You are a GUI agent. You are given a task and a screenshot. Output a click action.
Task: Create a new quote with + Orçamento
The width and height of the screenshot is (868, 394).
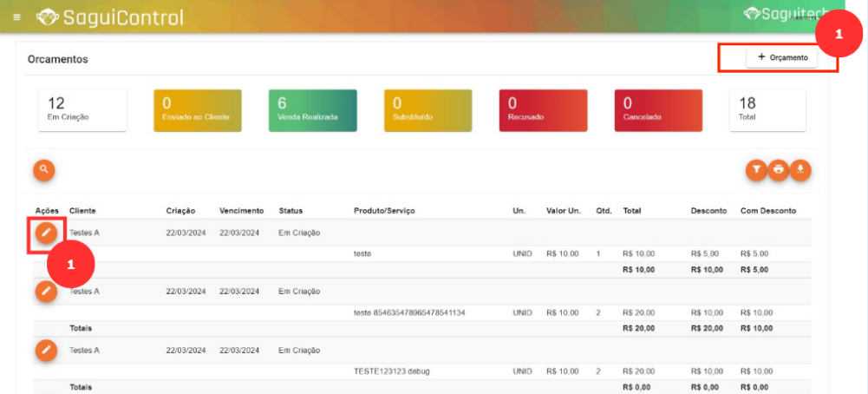[782, 57]
